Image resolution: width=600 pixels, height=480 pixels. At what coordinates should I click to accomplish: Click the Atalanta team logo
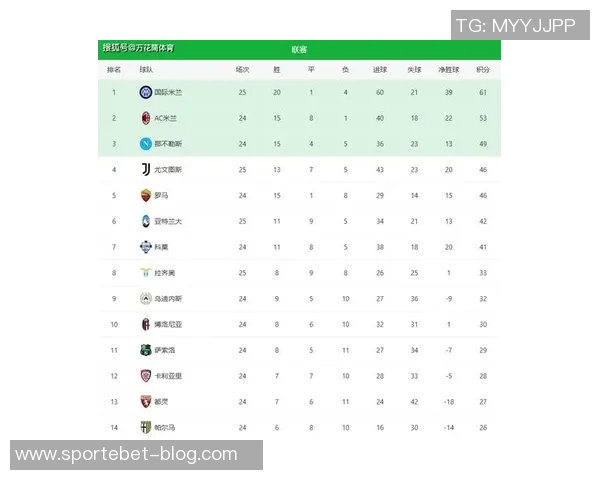pyautogui.click(x=145, y=221)
